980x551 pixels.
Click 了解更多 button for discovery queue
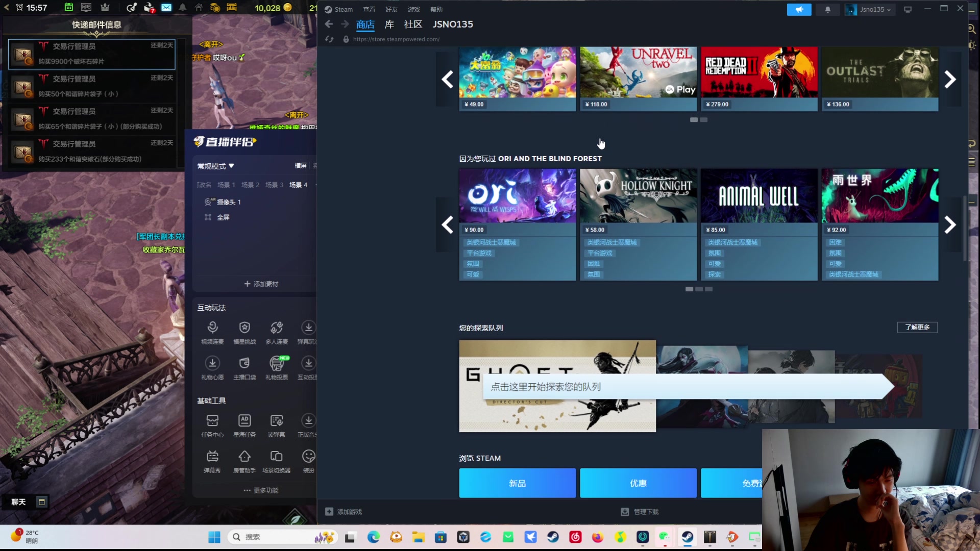coord(917,327)
